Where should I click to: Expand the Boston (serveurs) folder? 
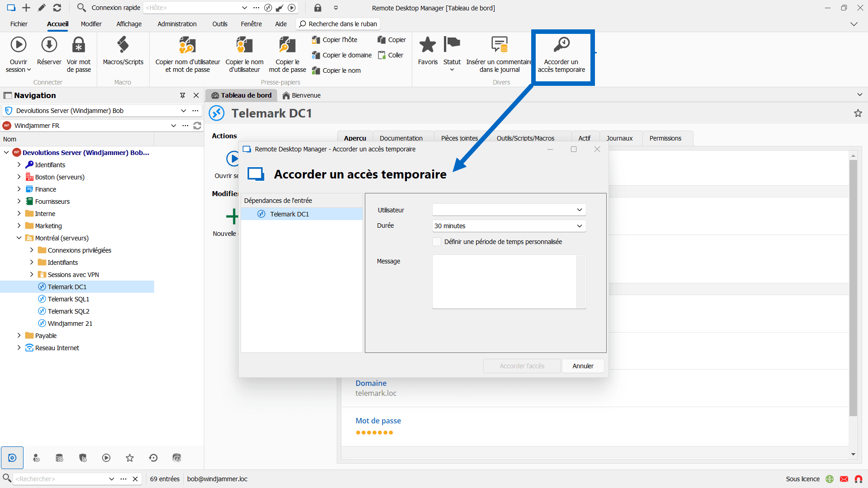tap(19, 177)
